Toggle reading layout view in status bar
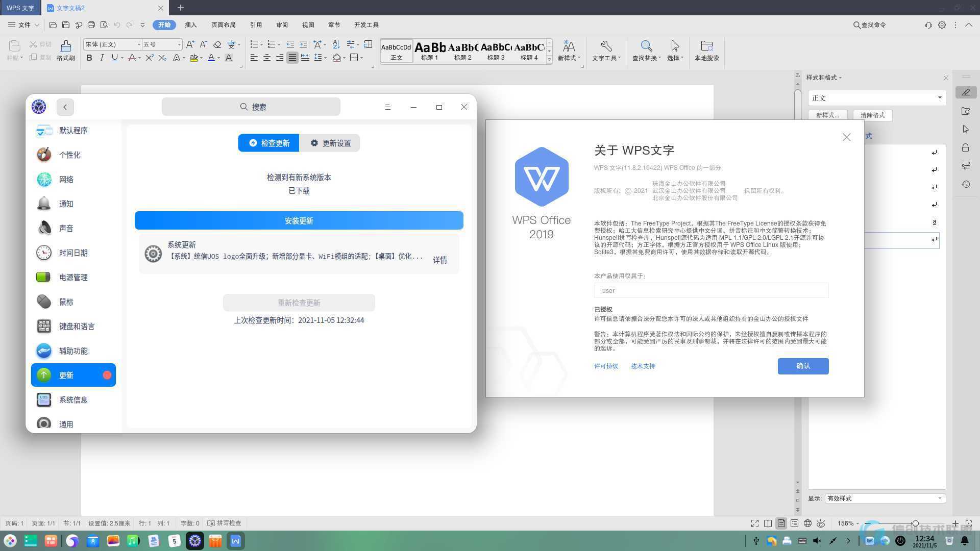Image resolution: width=980 pixels, height=551 pixels. (x=768, y=523)
